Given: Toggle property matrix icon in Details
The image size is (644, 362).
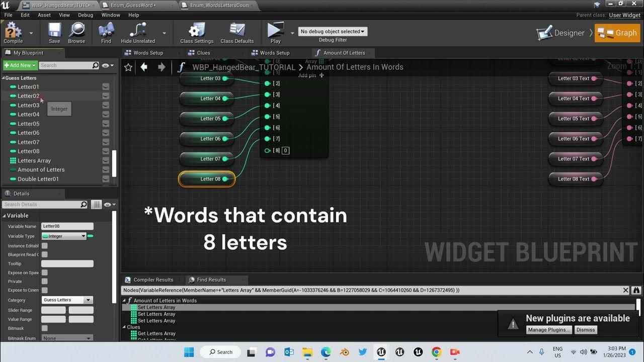Looking at the screenshot, I should (97, 205).
